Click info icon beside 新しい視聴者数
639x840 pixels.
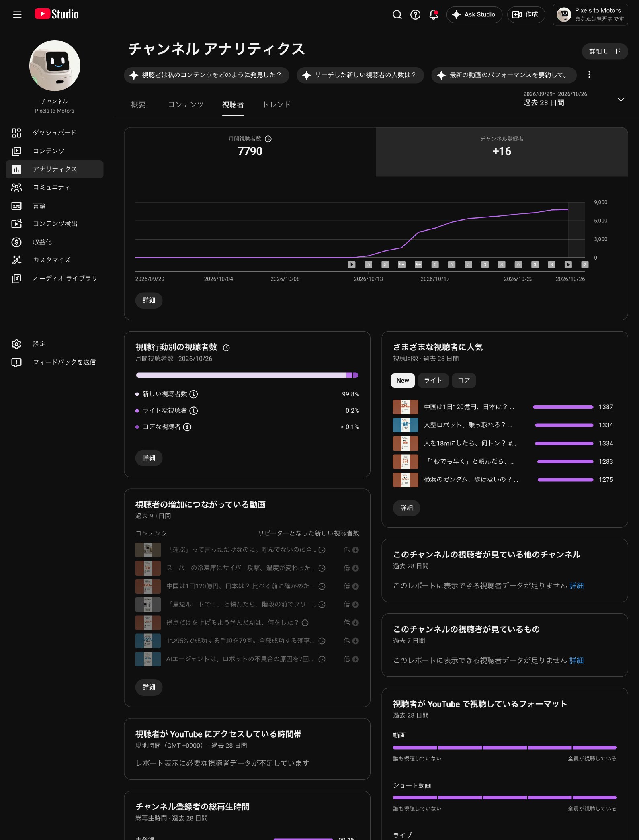tap(193, 394)
